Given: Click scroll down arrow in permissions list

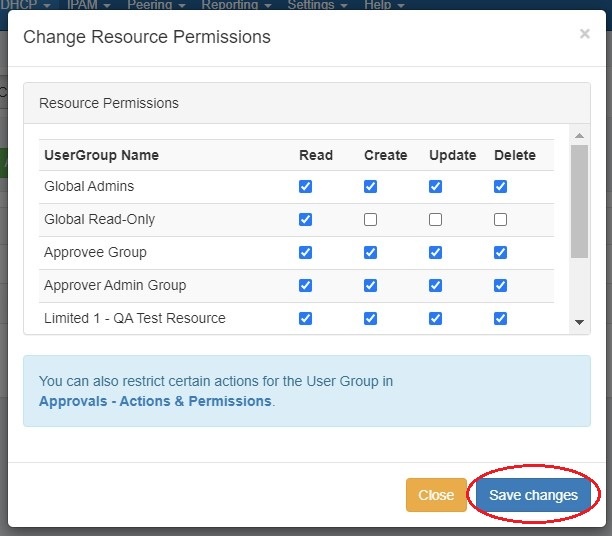Looking at the screenshot, I should tap(579, 322).
